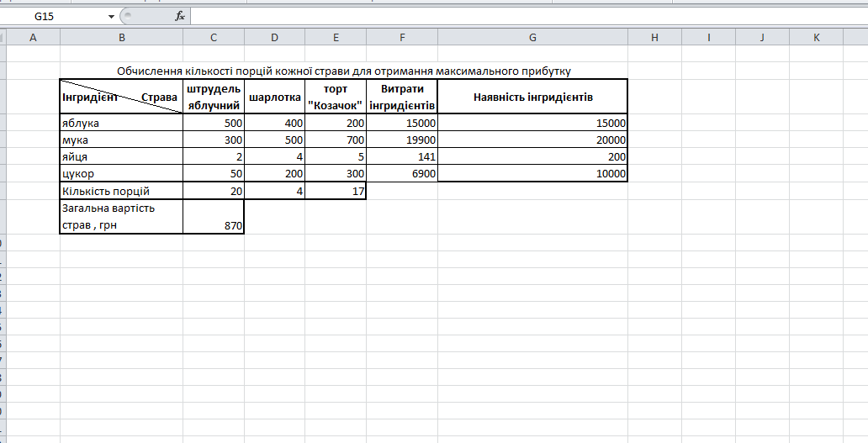Screen dimensions: 868x443
Task: Open the Name Box dropdown arrow
Action: tap(112, 17)
